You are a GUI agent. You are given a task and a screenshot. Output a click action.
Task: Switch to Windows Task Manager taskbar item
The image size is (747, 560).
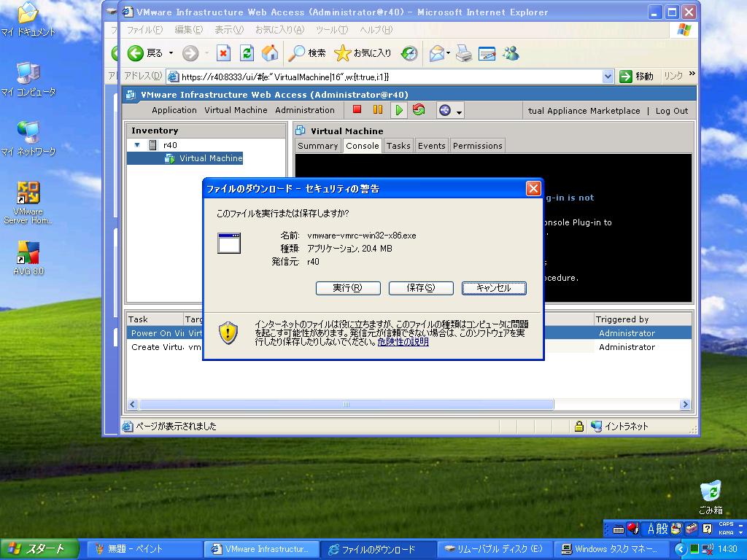pyautogui.click(x=612, y=549)
